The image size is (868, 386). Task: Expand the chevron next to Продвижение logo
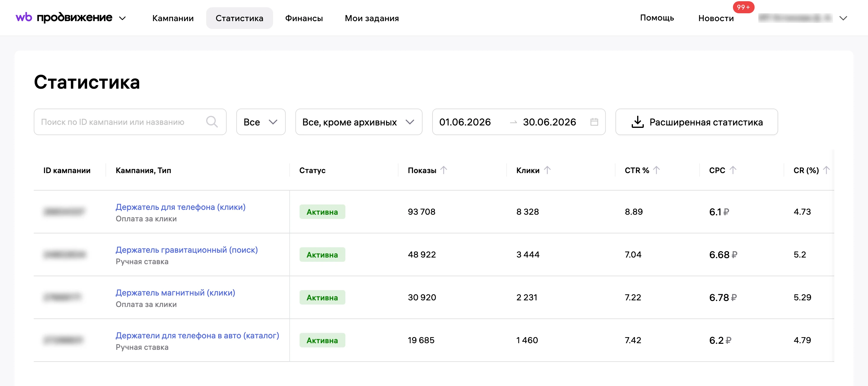(122, 18)
